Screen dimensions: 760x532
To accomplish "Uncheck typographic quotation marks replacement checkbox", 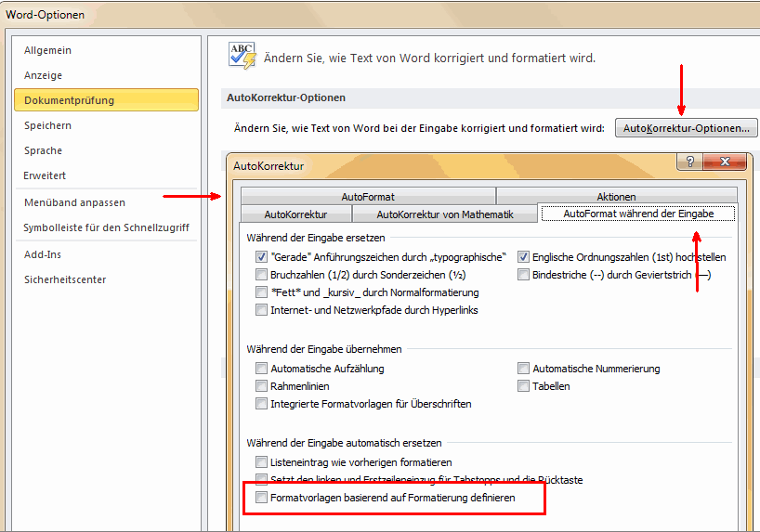I will pyautogui.click(x=261, y=257).
